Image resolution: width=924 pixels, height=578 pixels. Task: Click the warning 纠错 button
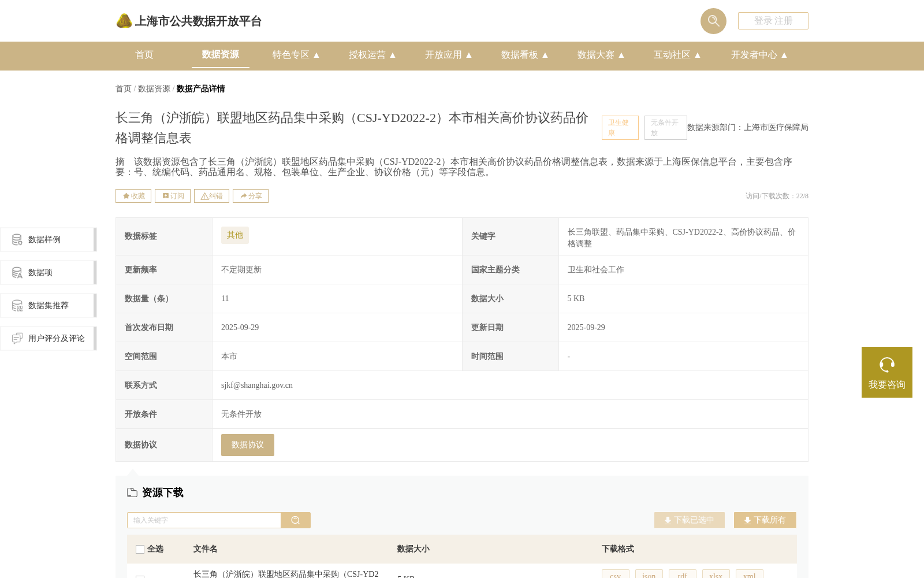tap(211, 196)
